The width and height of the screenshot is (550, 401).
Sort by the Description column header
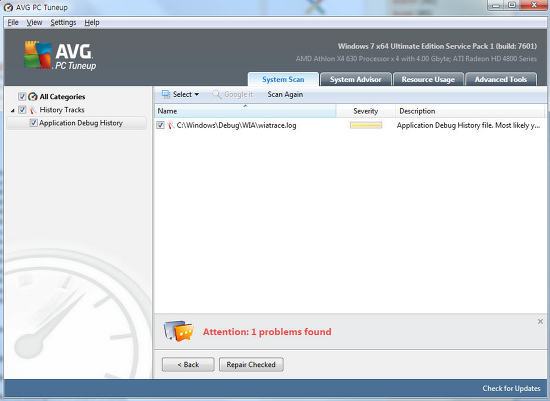coord(470,111)
